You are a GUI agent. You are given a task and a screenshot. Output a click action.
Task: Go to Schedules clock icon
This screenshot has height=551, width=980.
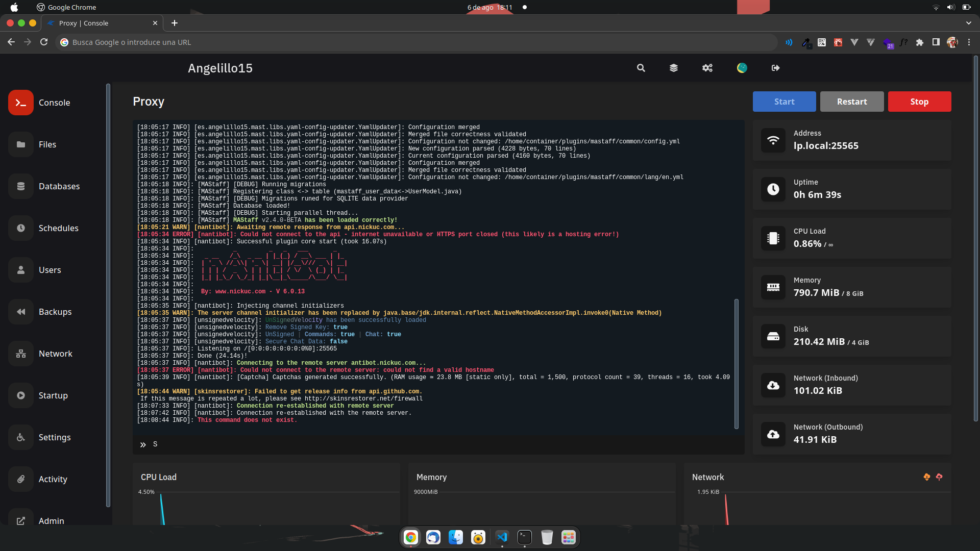click(x=21, y=228)
